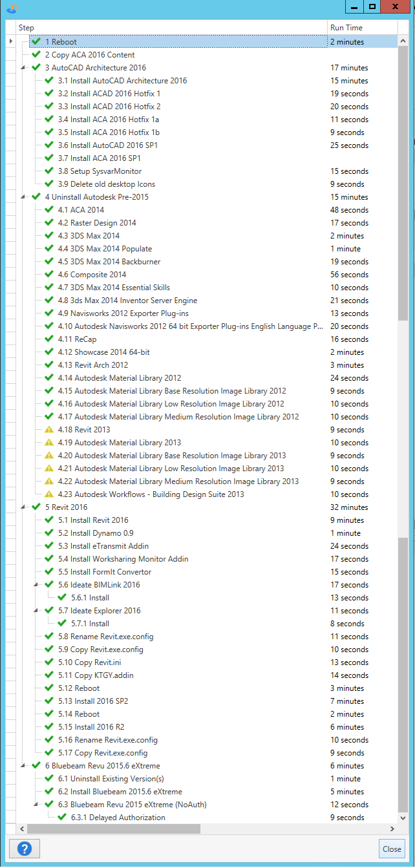This screenshot has height=868, width=415.
Task: Select row 3.9 Delete old desktop Icons
Action: click(207, 184)
